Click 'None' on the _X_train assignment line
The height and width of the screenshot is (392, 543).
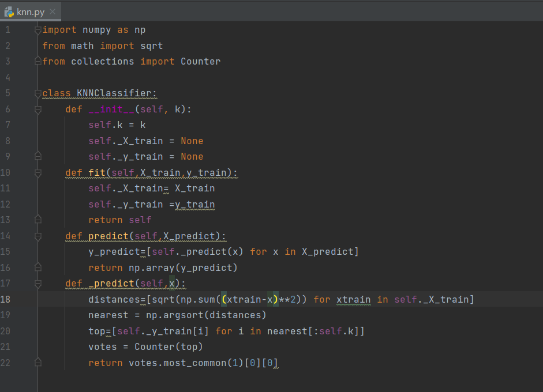tap(192, 141)
